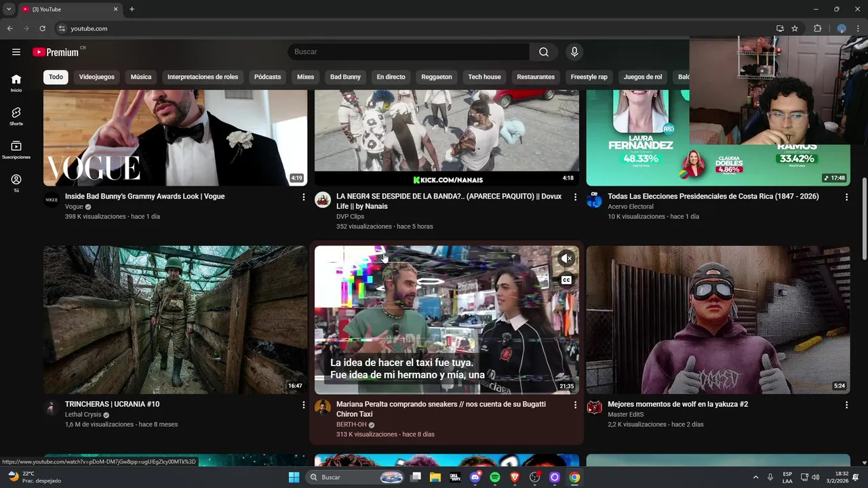Bookmark this page with the star

pos(795,28)
